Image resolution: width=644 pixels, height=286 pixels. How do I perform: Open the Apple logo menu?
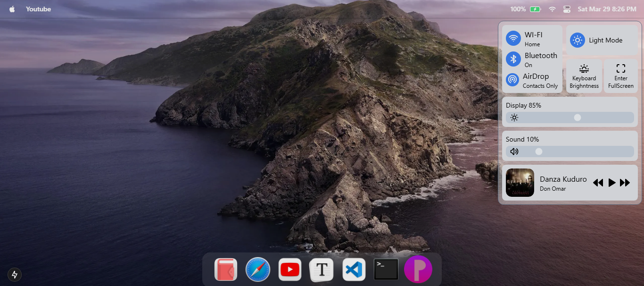tap(12, 9)
